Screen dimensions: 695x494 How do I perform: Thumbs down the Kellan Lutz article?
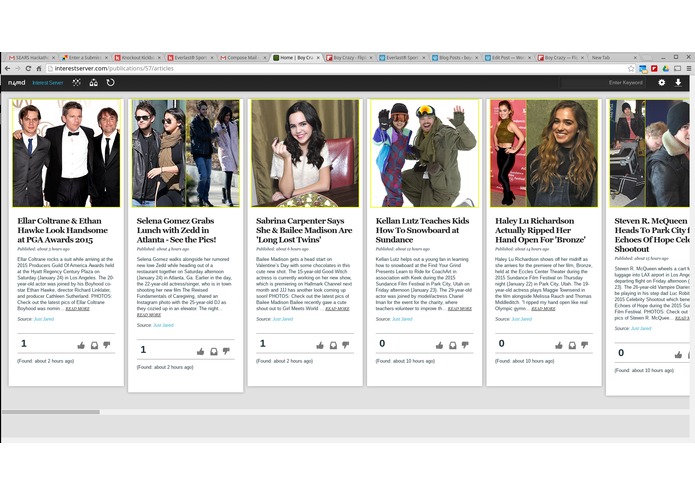click(x=465, y=345)
